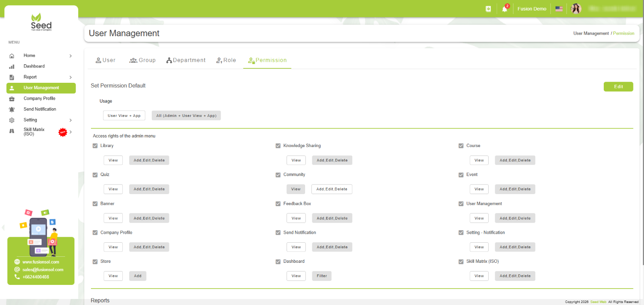The height and width of the screenshot is (305, 644).
Task: Click View under Course
Action: (479, 160)
